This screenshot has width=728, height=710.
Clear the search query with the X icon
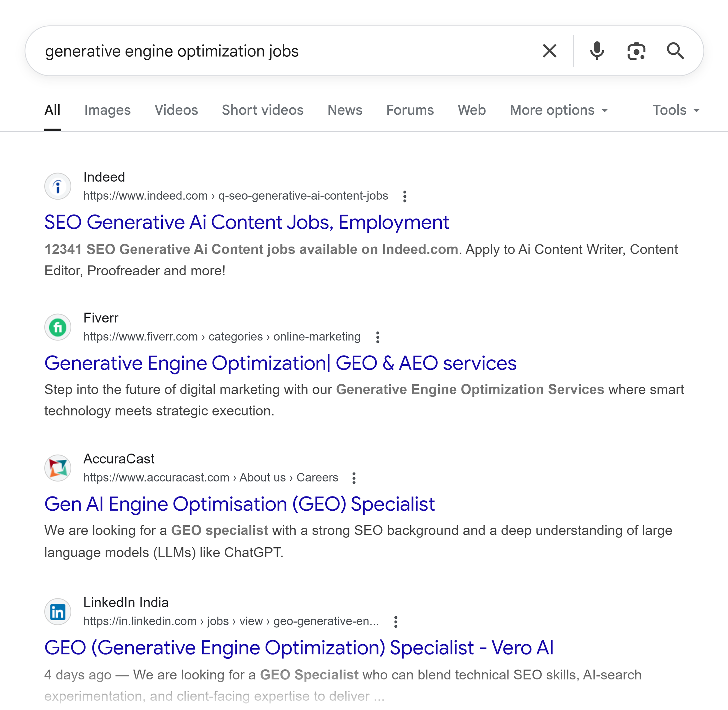(x=549, y=51)
